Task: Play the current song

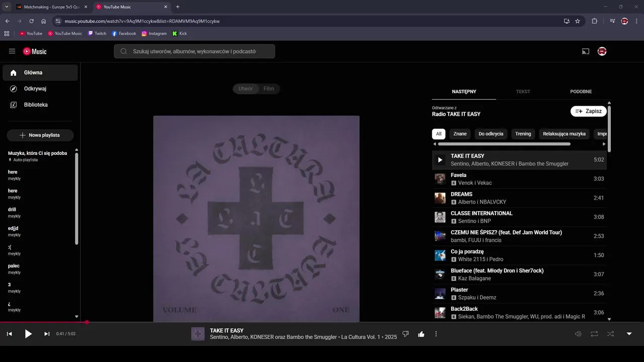Action: pos(28,334)
